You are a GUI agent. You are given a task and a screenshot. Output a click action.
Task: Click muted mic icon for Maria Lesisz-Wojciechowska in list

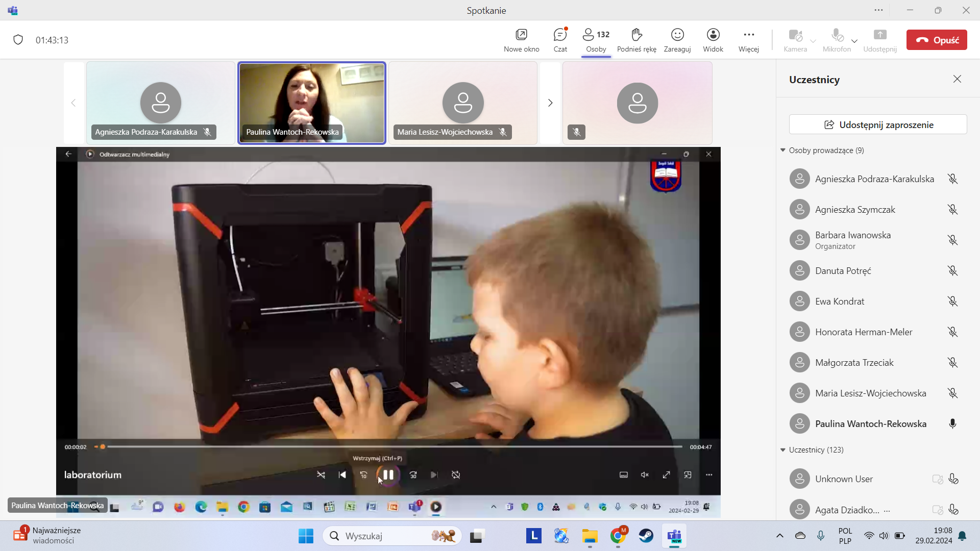(x=952, y=393)
